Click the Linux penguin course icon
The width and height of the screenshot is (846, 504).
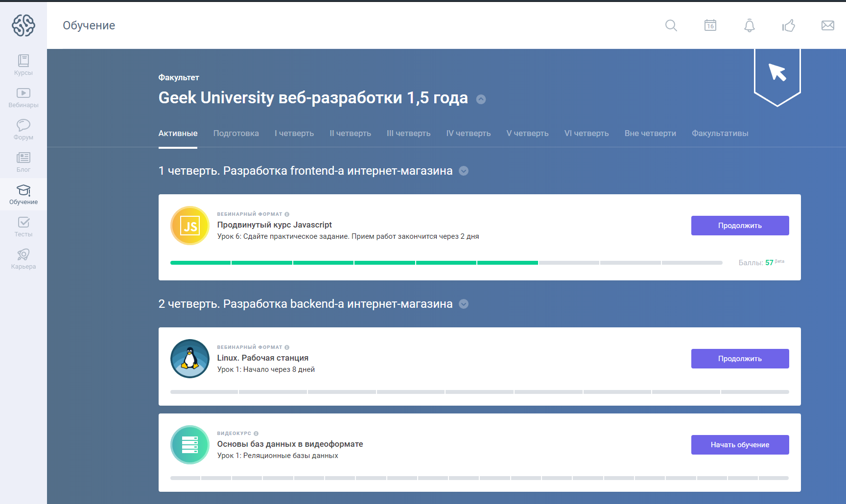pos(190,359)
